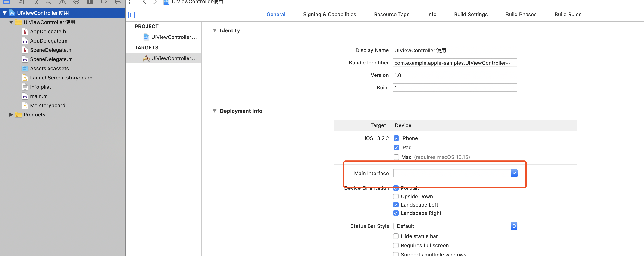
Task: Click the Build number field
Action: point(455,88)
